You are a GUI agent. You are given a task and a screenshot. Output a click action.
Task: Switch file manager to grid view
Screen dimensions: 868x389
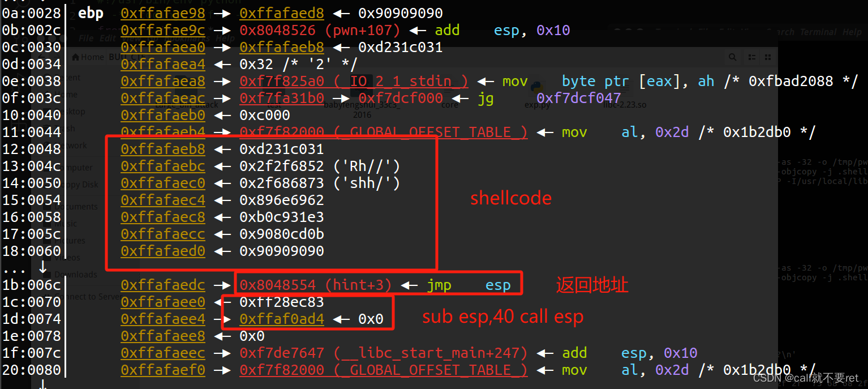click(x=767, y=57)
